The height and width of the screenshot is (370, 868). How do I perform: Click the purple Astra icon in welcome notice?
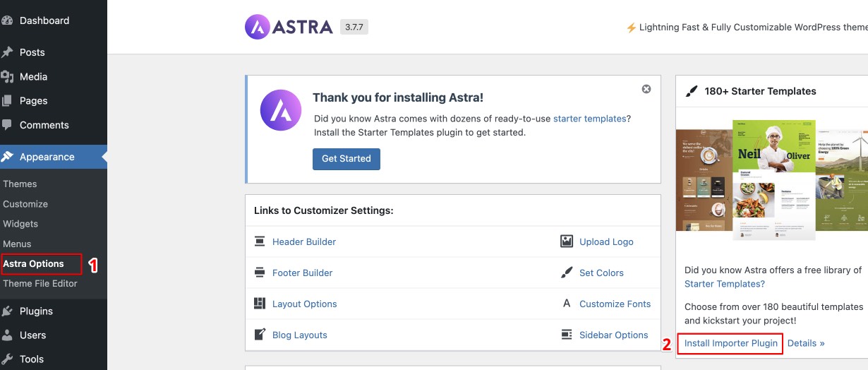pos(281,110)
